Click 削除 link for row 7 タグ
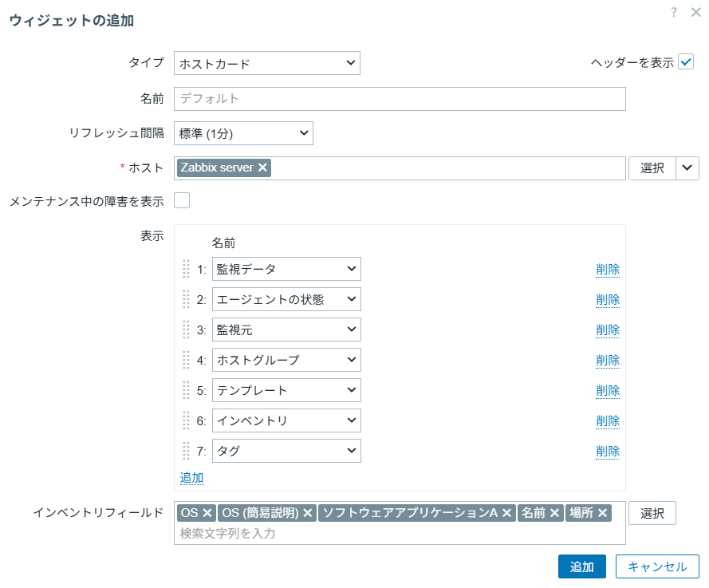 pyautogui.click(x=608, y=452)
